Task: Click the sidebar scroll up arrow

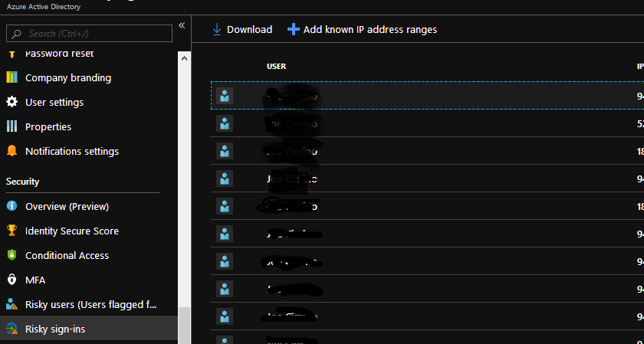Action: coord(185,58)
